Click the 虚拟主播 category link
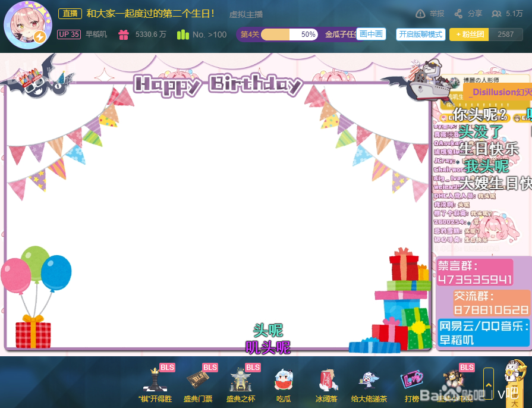The width and height of the screenshot is (532, 408). pyautogui.click(x=246, y=14)
